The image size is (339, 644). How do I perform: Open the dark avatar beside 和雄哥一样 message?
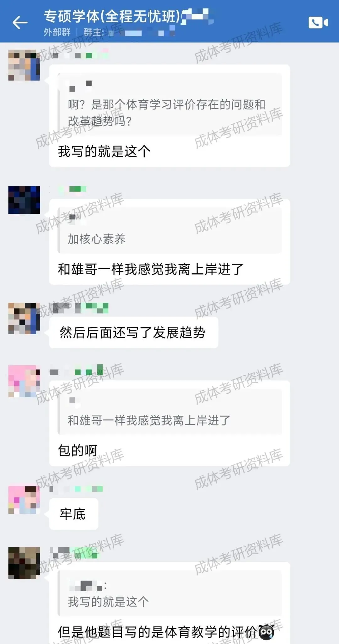pyautogui.click(x=24, y=200)
